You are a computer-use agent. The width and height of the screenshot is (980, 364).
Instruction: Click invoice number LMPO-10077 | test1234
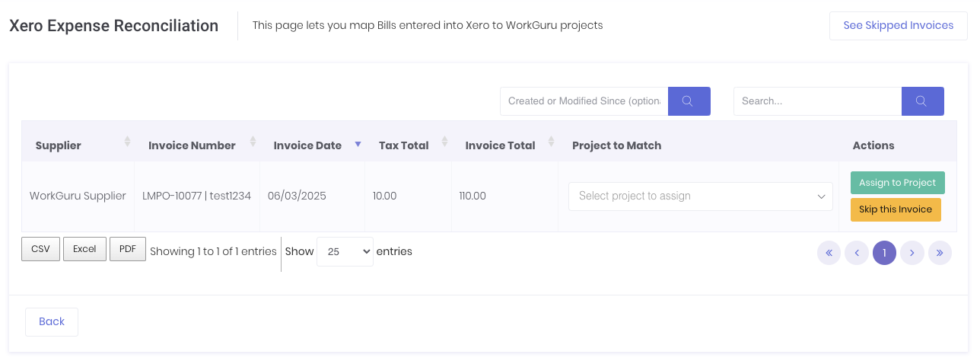pyautogui.click(x=196, y=196)
